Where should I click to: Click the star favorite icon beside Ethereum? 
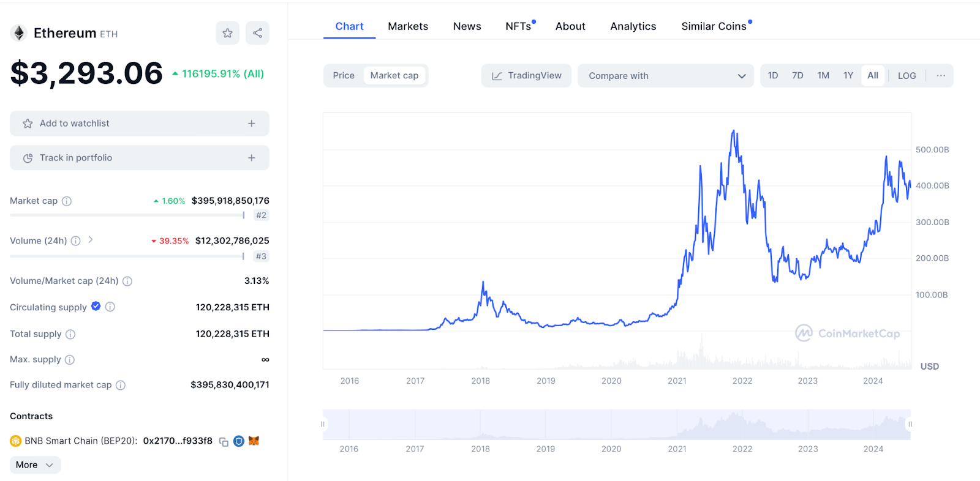click(227, 33)
